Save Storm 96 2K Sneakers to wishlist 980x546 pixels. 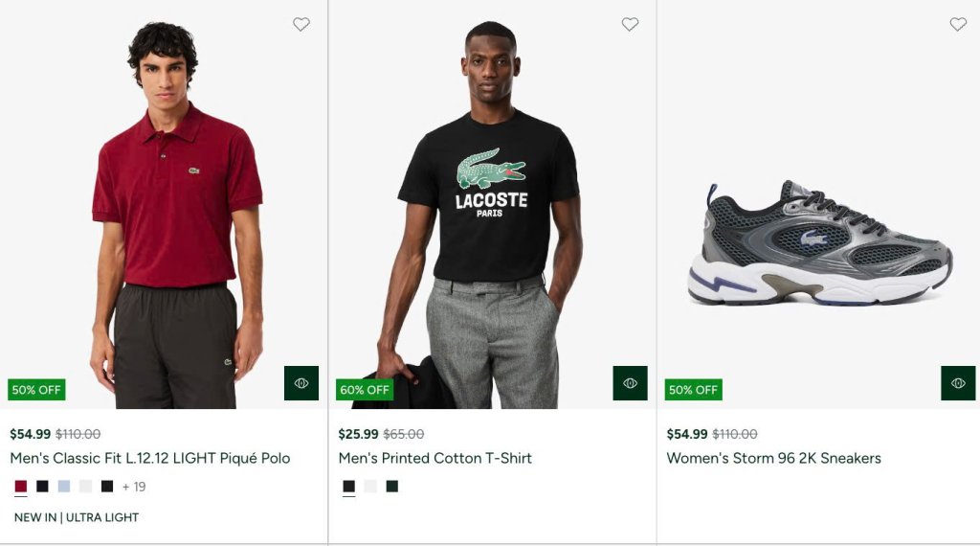click(x=958, y=24)
